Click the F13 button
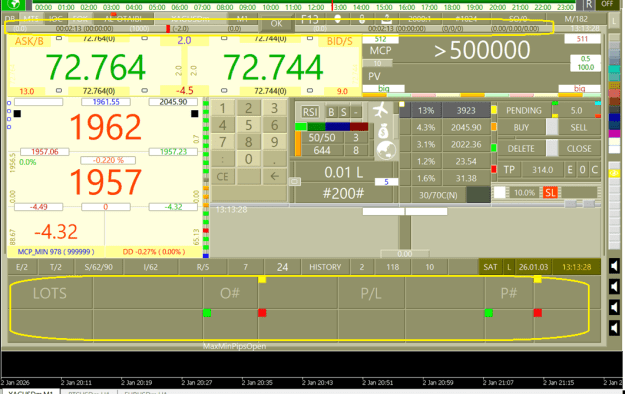 point(310,19)
